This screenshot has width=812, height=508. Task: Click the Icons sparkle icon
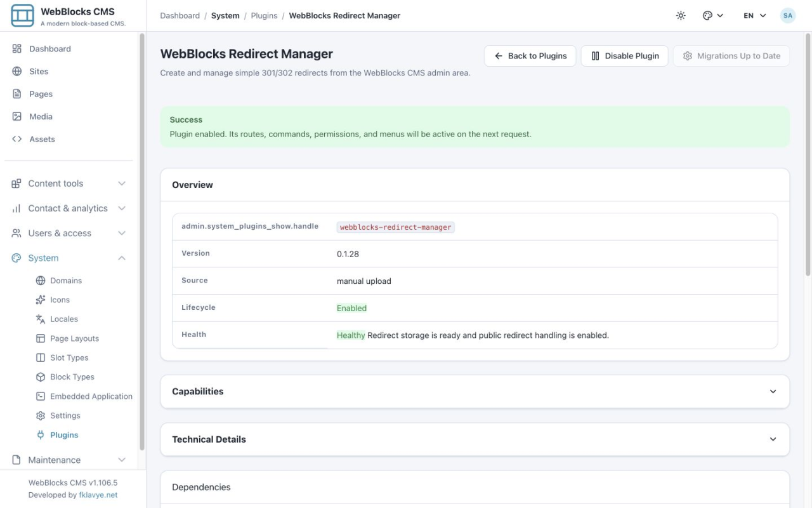tap(41, 300)
